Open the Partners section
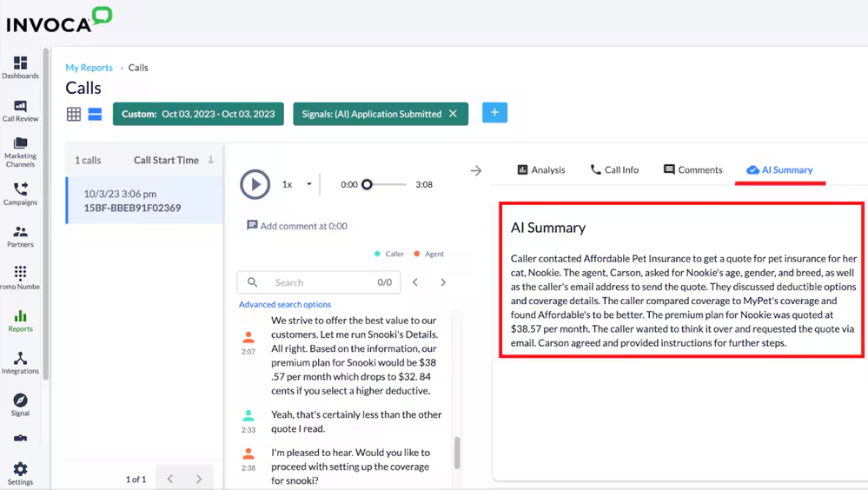This screenshot has width=868, height=490. (20, 235)
